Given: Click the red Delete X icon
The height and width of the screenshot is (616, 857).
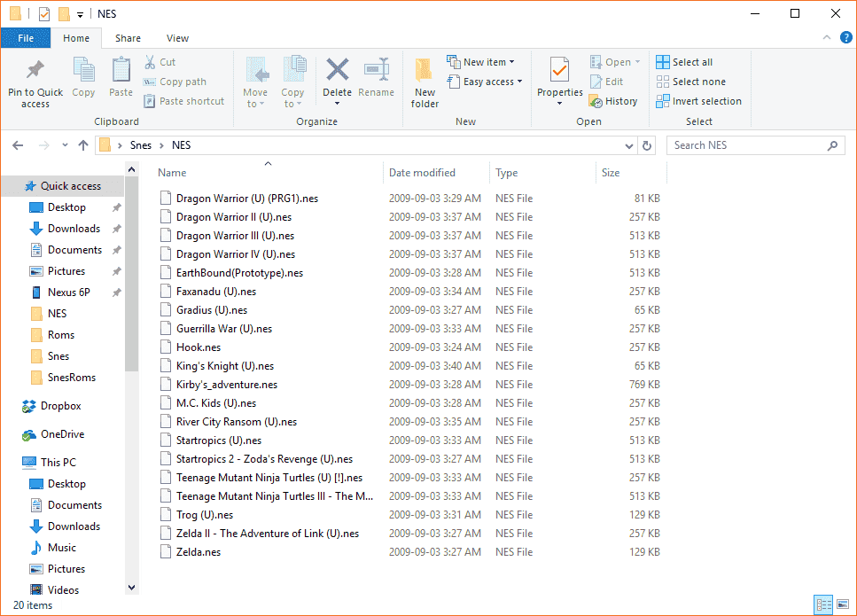Looking at the screenshot, I should coord(338,69).
